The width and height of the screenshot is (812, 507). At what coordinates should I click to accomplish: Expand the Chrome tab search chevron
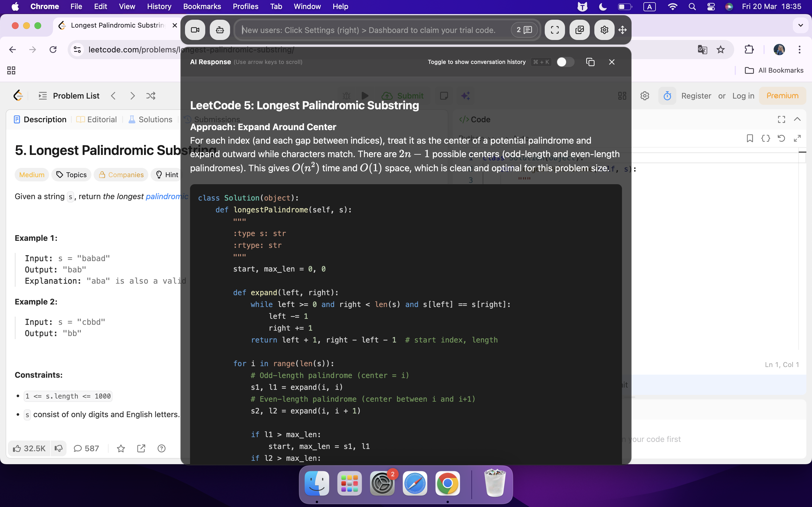pyautogui.click(x=801, y=25)
